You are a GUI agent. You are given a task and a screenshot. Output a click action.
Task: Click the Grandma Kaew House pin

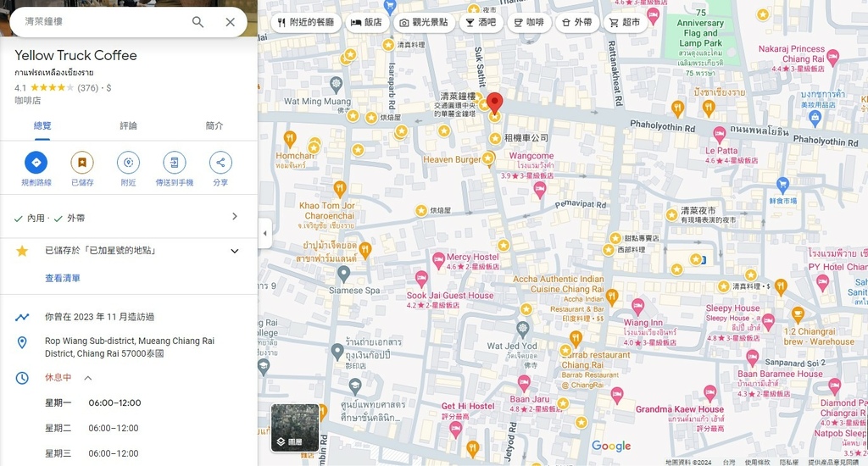coord(710,393)
